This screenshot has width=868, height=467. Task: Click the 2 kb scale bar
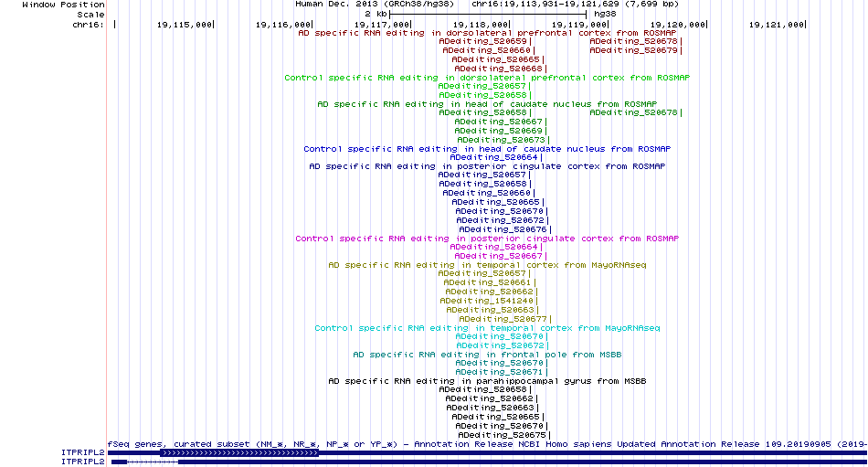pyautogui.click(x=488, y=15)
